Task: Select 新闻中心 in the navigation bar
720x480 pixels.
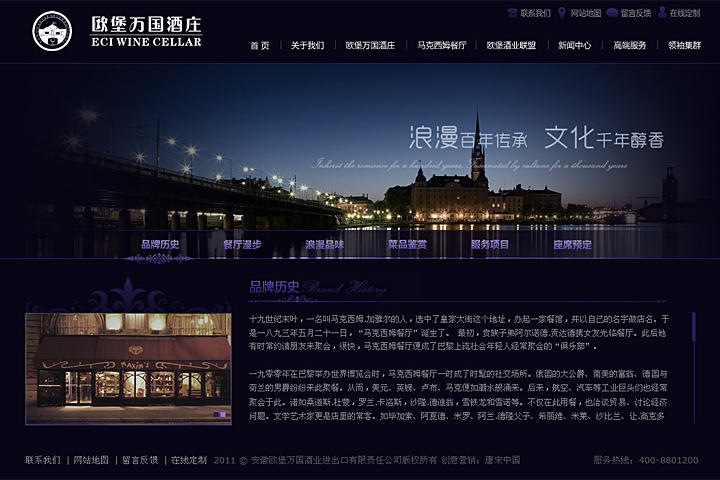Action: [x=574, y=46]
